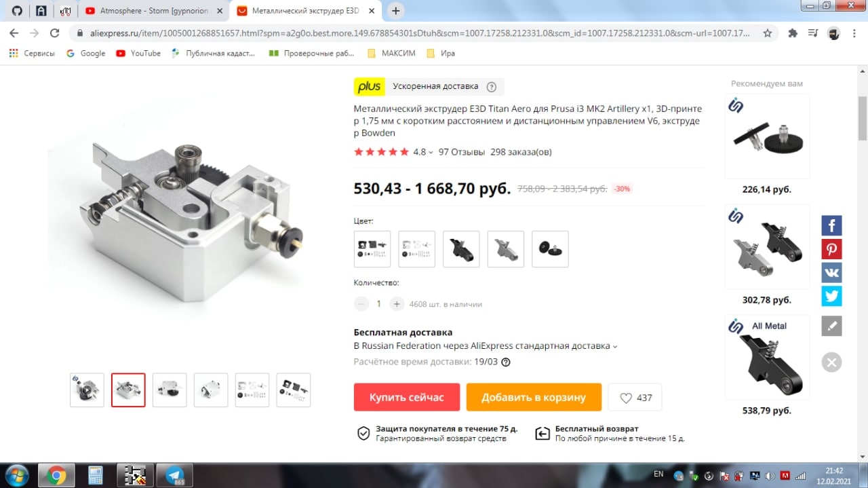
Task: Share product on Pinterest
Action: point(831,249)
